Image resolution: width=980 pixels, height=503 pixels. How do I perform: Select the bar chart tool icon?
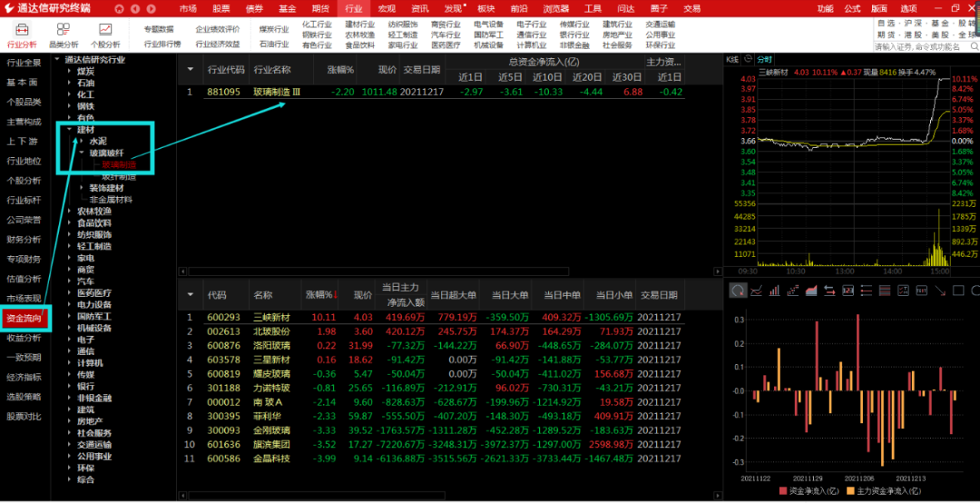coord(774,291)
